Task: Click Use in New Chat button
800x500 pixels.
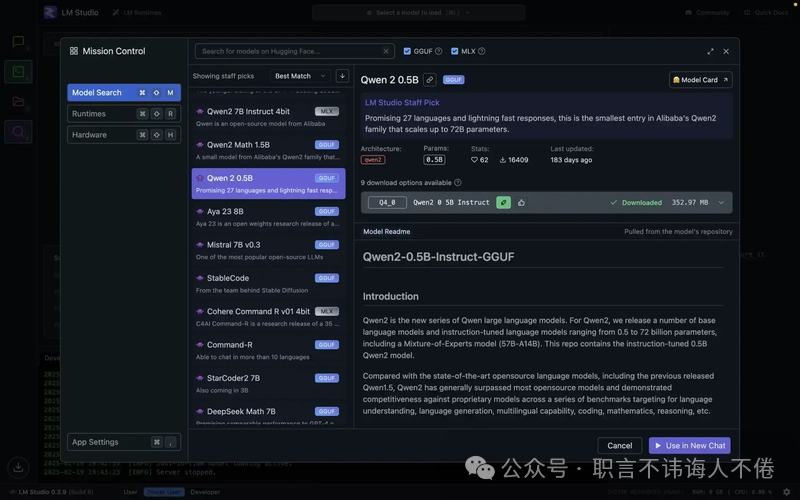Action: (690, 445)
